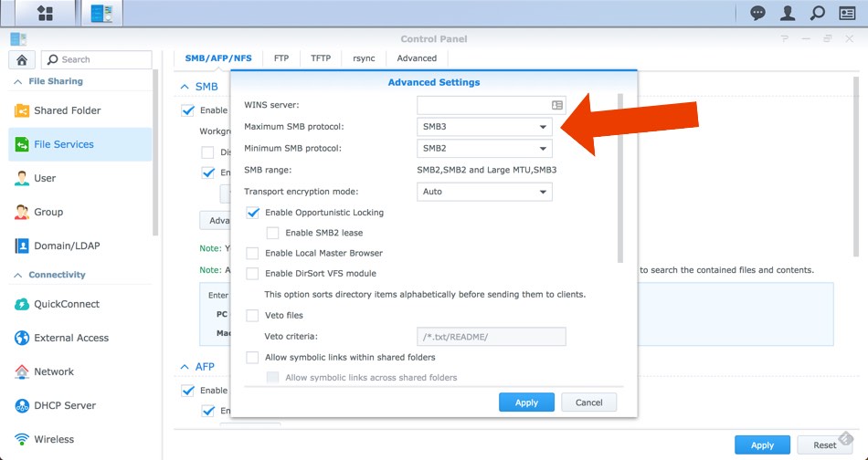Open Wireless settings in sidebar
868x460 pixels.
[80, 439]
